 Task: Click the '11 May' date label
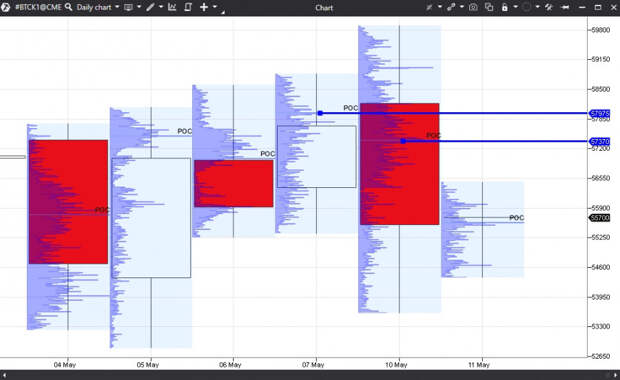(x=479, y=365)
